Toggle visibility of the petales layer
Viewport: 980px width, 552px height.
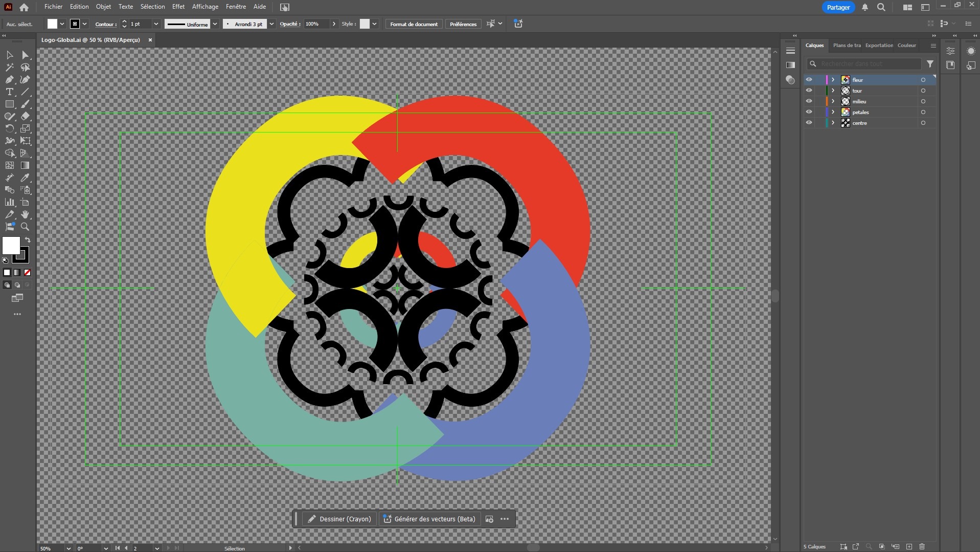click(809, 112)
